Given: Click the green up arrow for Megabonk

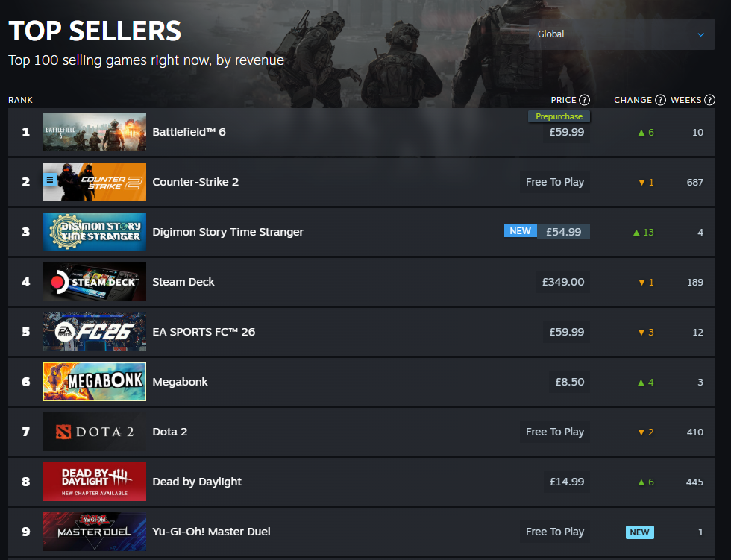Looking at the screenshot, I should (x=641, y=382).
